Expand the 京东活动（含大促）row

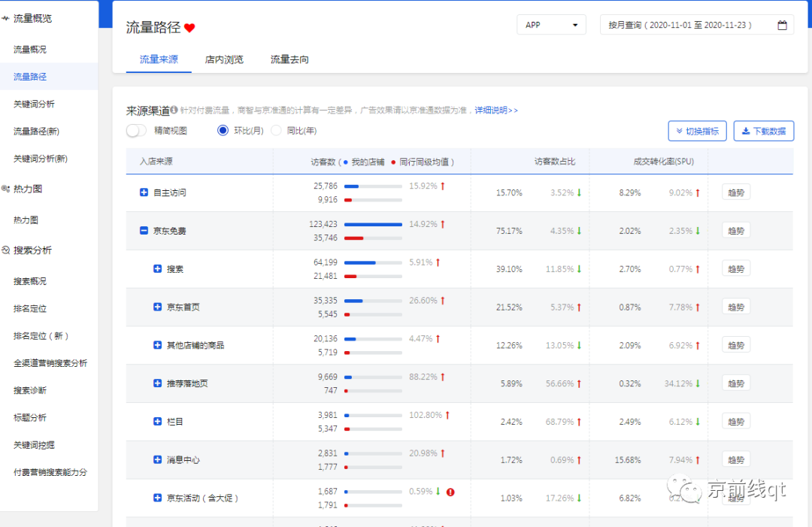pyautogui.click(x=157, y=498)
